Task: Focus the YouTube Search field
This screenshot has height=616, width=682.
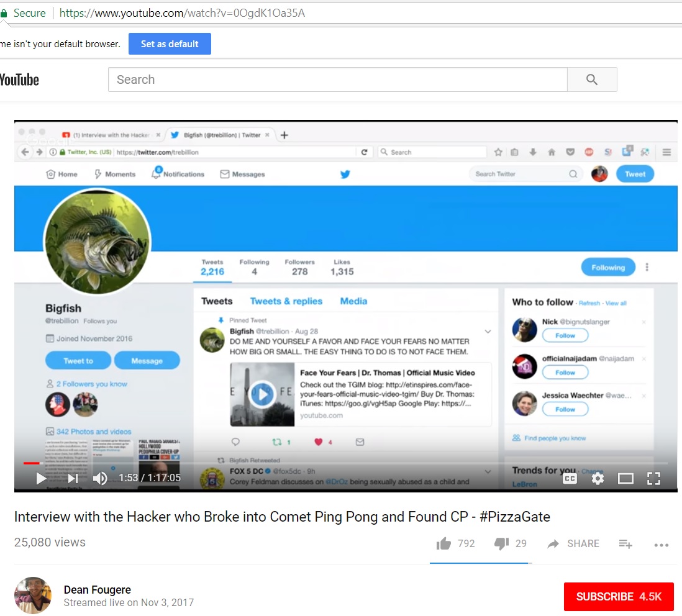Action: (x=337, y=79)
